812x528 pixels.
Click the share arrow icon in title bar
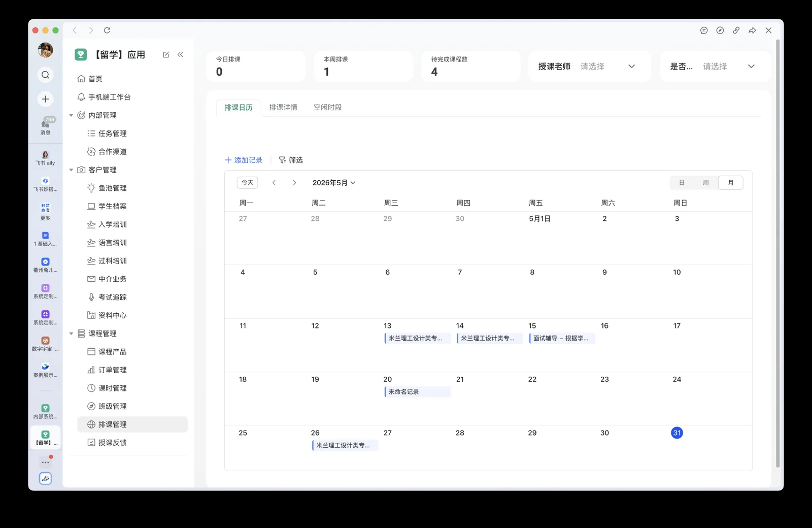point(753,30)
